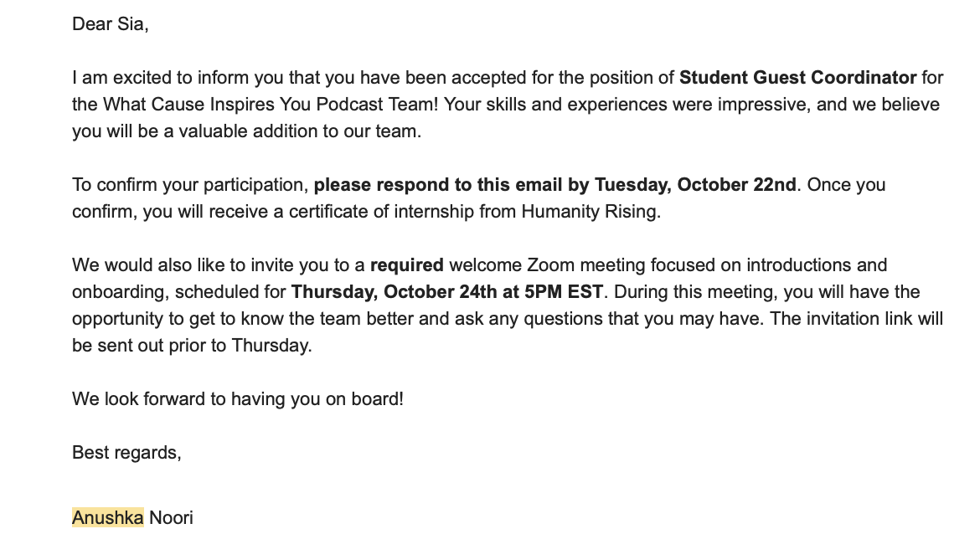Click the surname Noori in signature
Screen dimensions: 980x534
(171, 518)
